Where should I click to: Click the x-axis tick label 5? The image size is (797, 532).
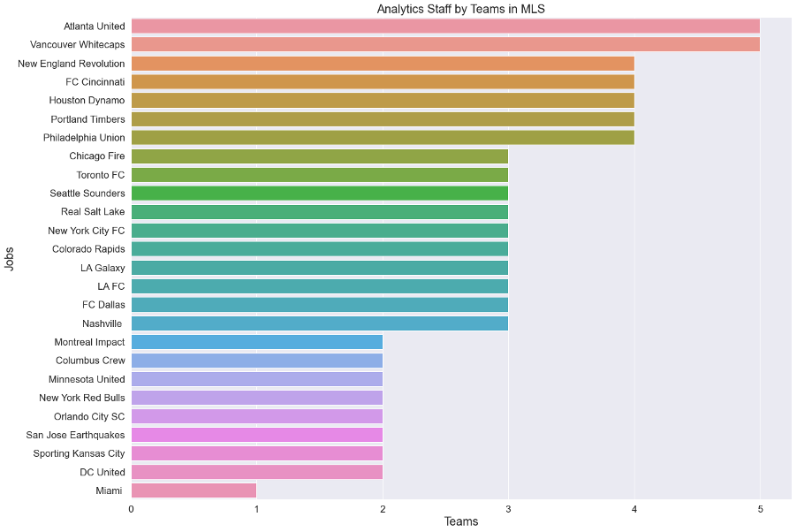click(761, 509)
